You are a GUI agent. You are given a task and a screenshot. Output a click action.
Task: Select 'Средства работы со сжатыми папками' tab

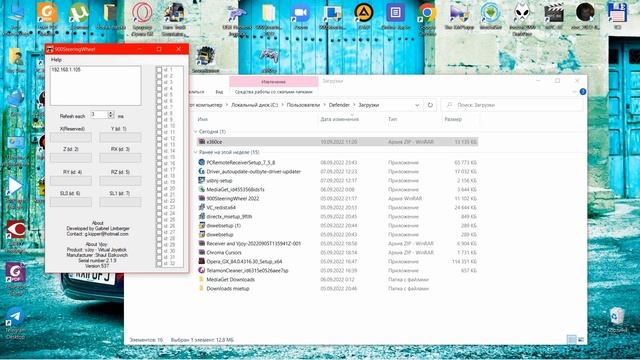(x=273, y=92)
